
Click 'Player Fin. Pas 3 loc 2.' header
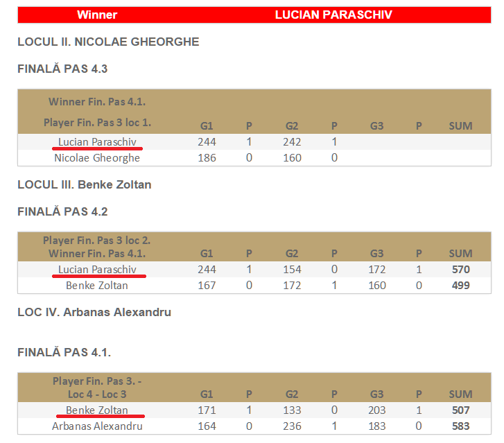(97, 241)
